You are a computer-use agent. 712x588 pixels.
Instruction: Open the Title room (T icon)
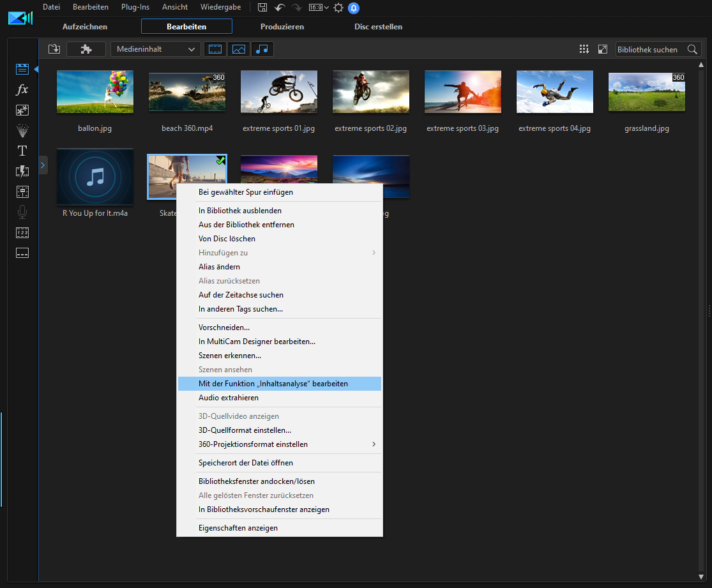[x=22, y=151]
